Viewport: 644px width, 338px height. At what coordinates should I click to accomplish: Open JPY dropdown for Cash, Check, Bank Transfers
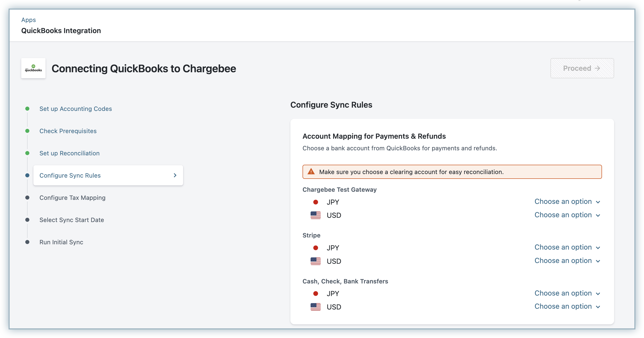pos(567,293)
